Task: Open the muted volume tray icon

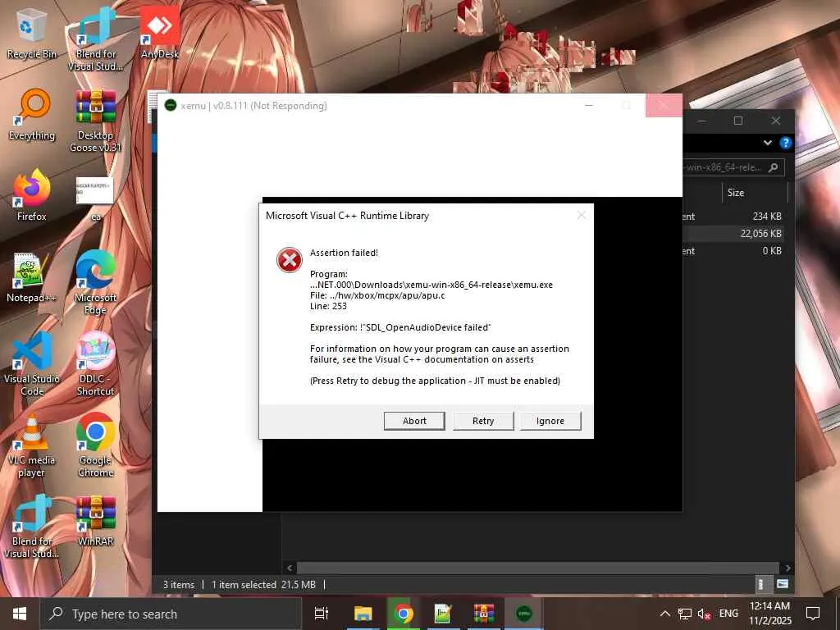Action: pos(704,614)
